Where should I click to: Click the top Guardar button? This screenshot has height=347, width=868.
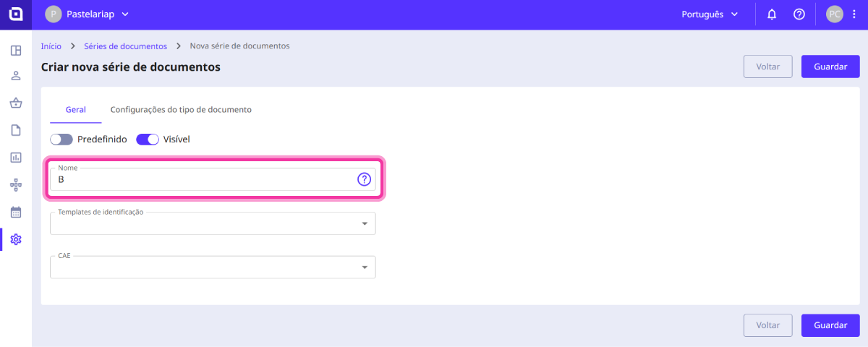[x=830, y=67]
